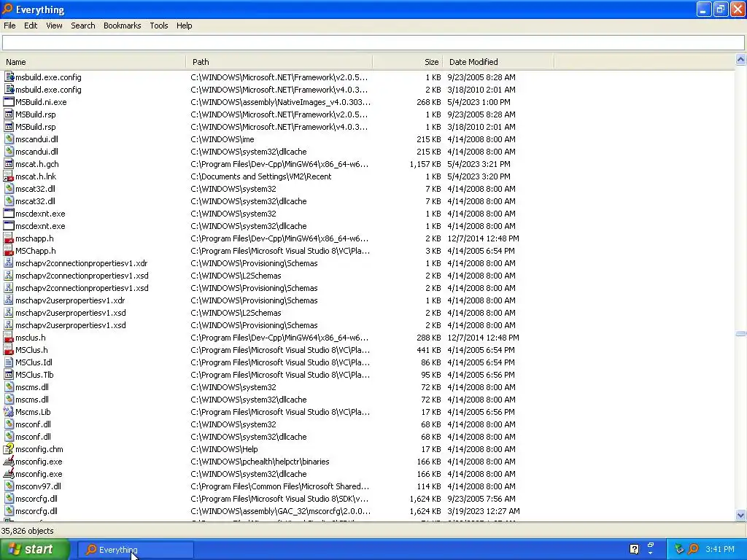Click the Everything icon in title bar

[x=7, y=9]
